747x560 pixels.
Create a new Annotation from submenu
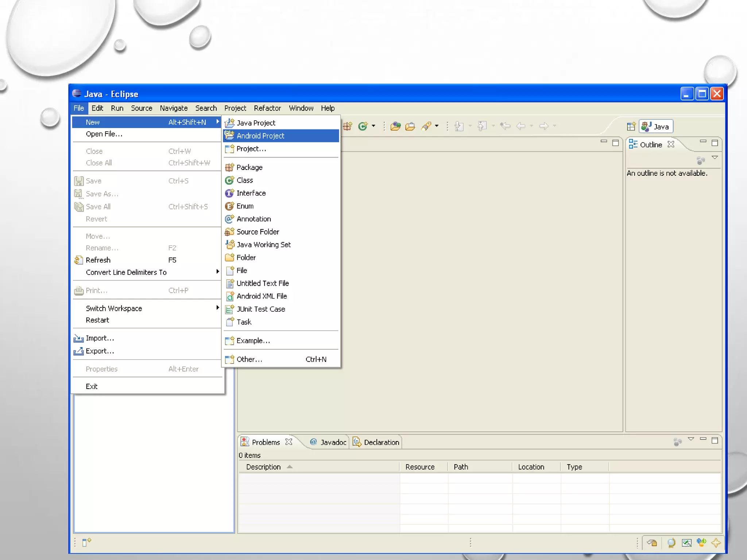(281, 219)
